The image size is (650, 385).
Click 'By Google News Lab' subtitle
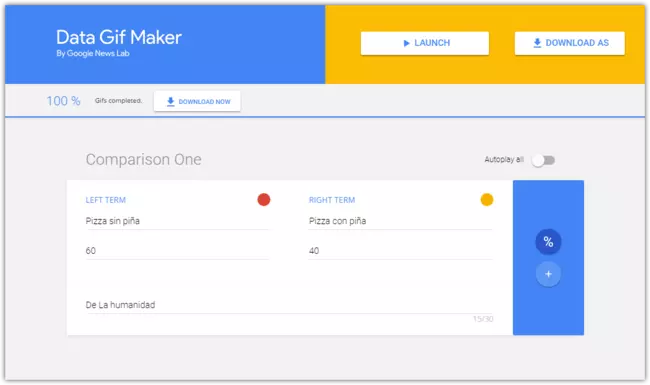[93, 53]
